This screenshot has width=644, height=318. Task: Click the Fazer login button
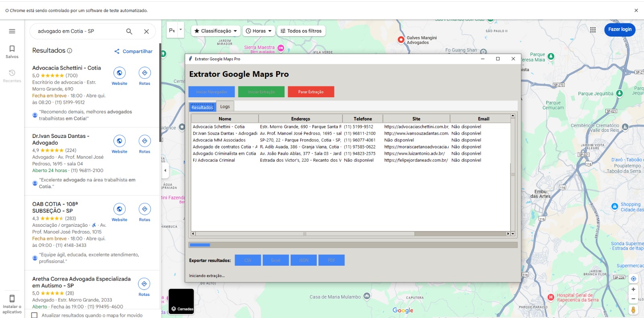(x=620, y=29)
